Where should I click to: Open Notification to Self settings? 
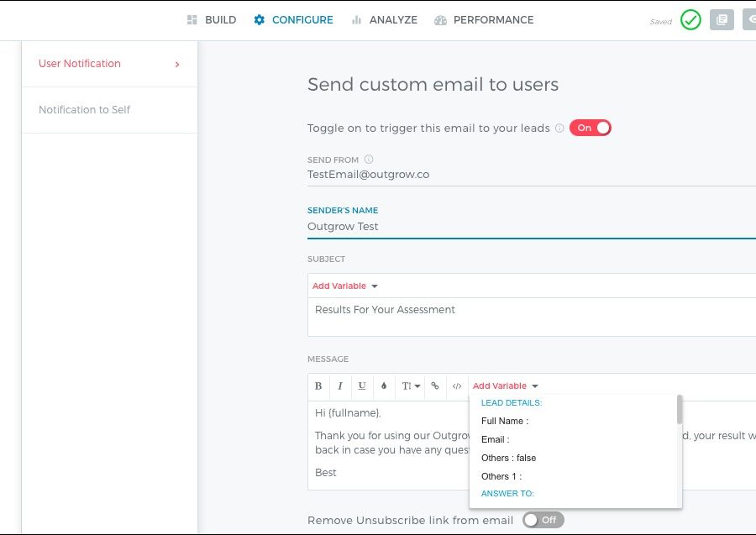(x=85, y=110)
